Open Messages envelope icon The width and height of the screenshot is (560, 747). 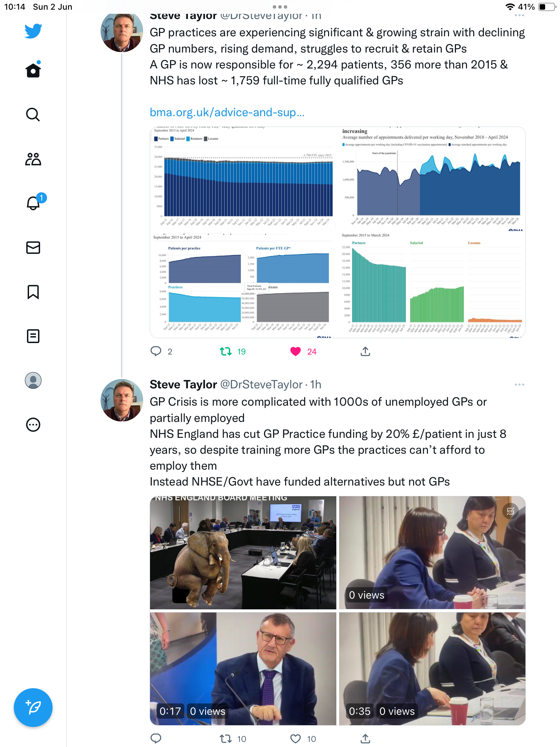click(x=33, y=248)
